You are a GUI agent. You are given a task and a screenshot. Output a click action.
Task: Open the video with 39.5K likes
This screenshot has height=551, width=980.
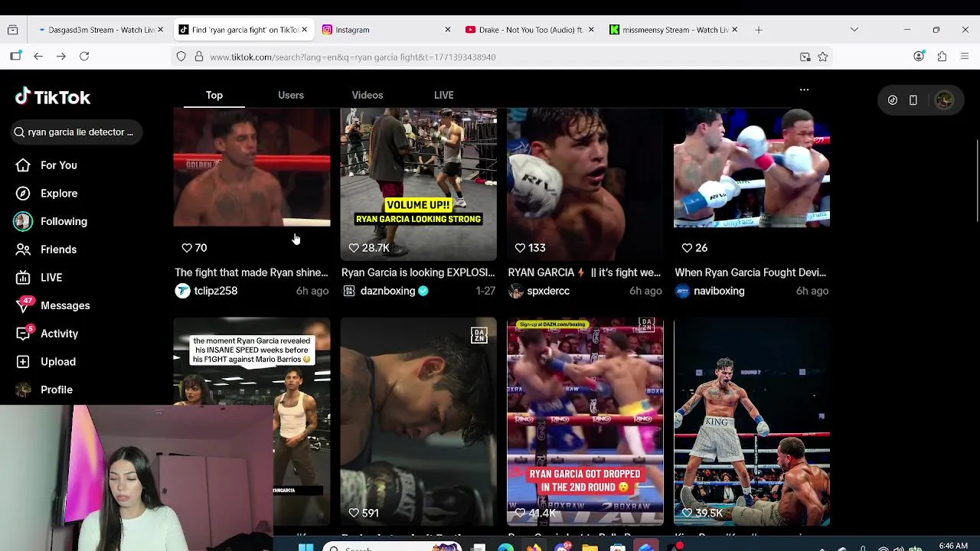[x=752, y=422]
